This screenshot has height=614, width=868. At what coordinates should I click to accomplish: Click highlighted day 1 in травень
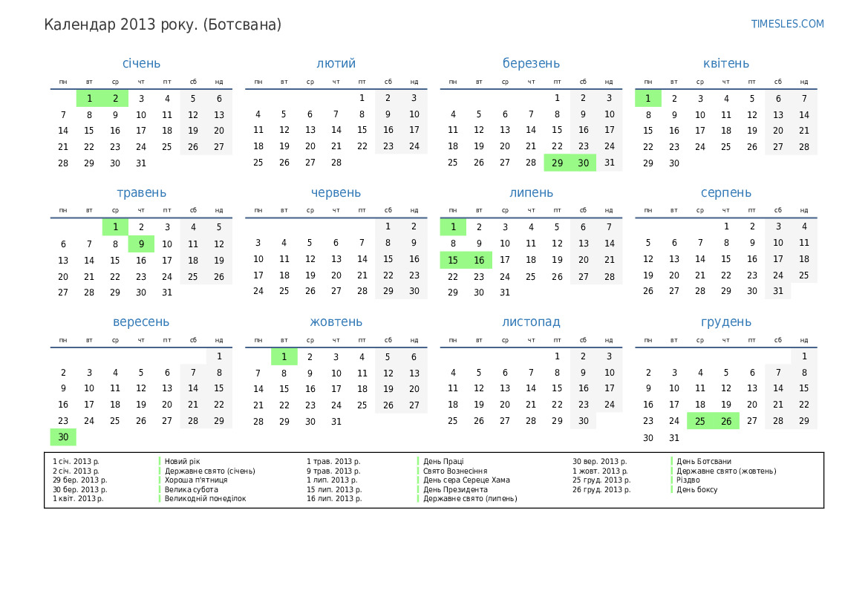115,227
